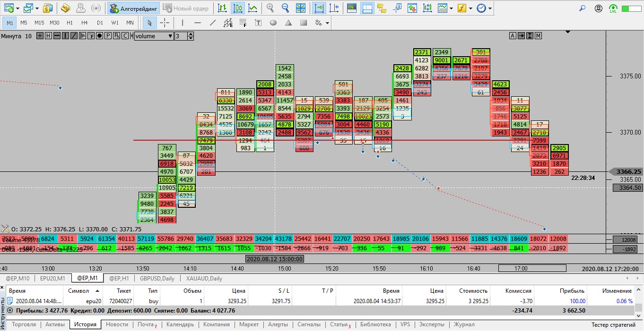
Task: Open the user account icon
Action: [x=599, y=8]
